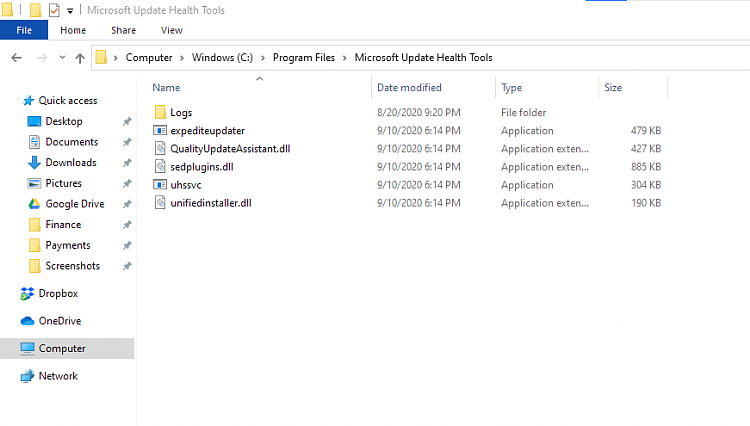
Task: Select the unifiedinstaller.dll file icon
Action: coord(160,203)
